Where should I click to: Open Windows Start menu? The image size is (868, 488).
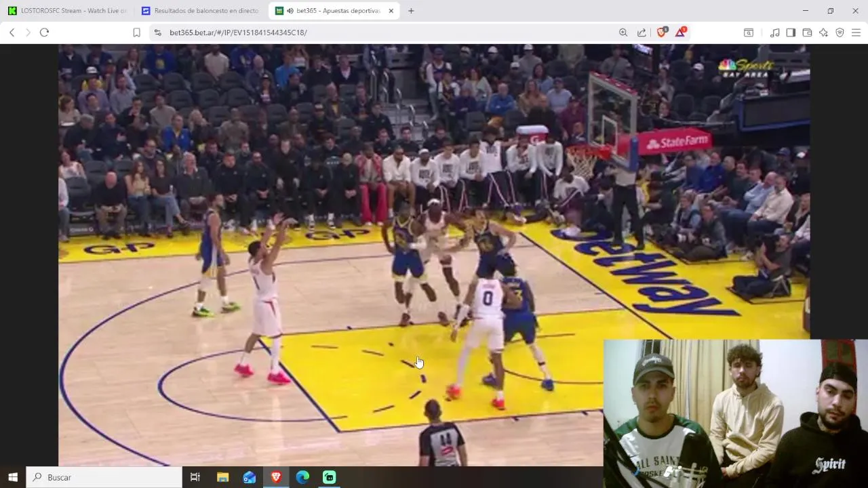[x=12, y=477]
